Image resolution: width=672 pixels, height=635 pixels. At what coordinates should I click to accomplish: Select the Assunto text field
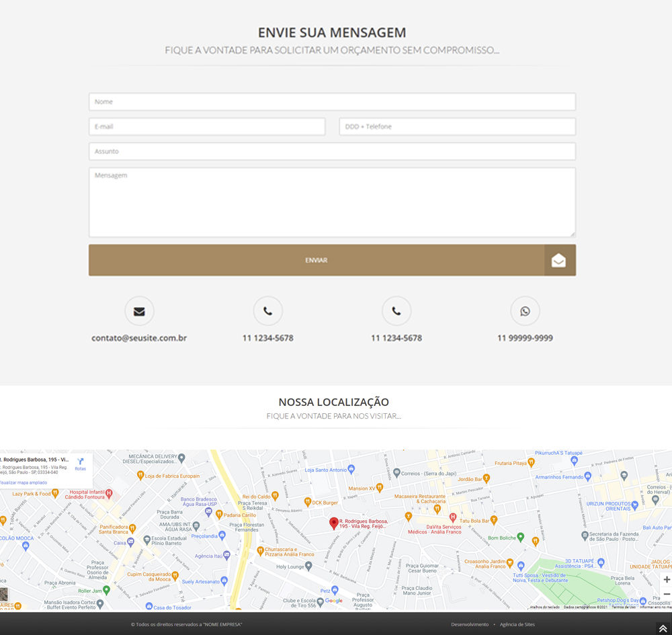click(x=332, y=151)
